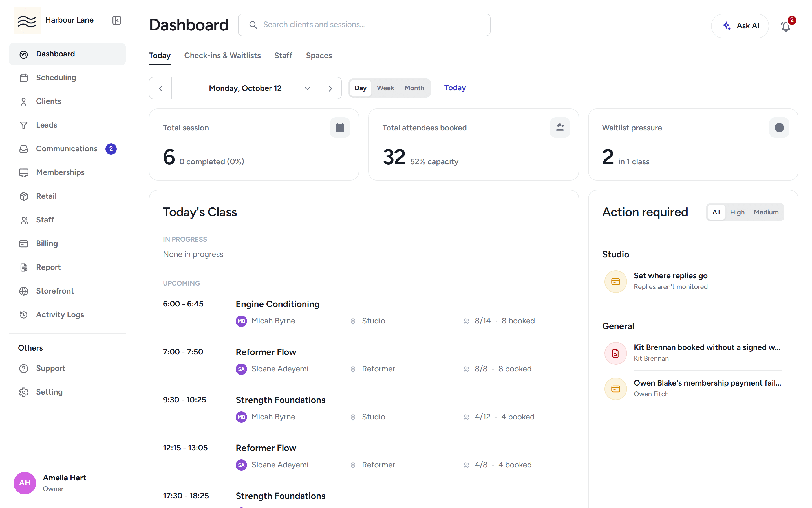The width and height of the screenshot is (812, 508).
Task: Click the Ask AI button
Action: (740, 26)
